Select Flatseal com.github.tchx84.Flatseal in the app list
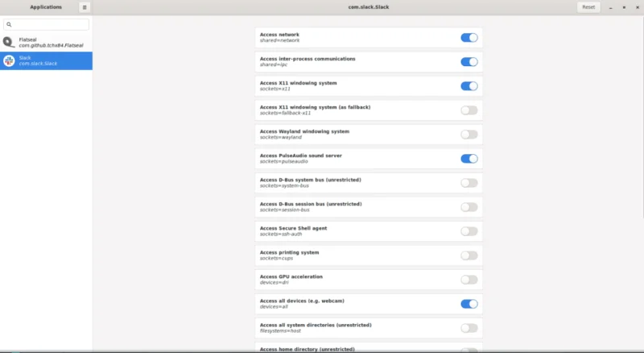 (46, 43)
